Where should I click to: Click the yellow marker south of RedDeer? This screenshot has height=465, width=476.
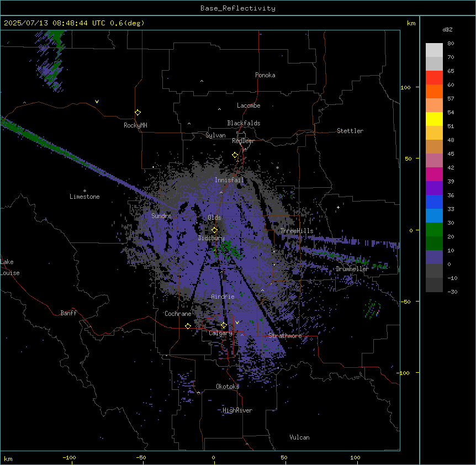(x=235, y=155)
